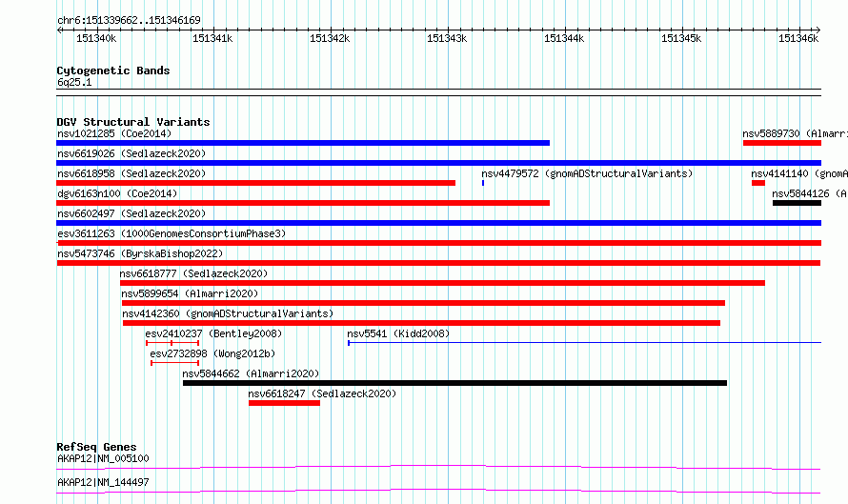This screenshot has height=504, width=848.
Task: Click the nsv6619026 (Sedlazeck2020) blue bar
Action: click(438, 163)
